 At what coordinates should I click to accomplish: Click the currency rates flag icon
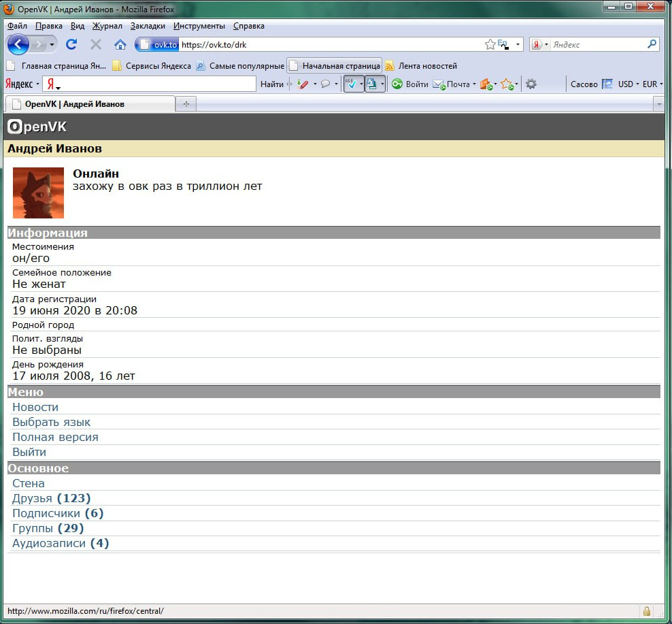point(607,84)
